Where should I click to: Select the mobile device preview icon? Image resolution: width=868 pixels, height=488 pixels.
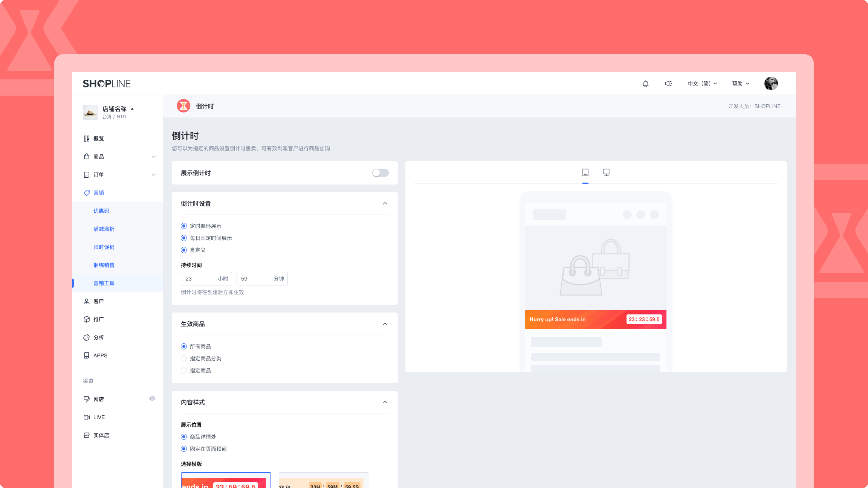point(585,172)
